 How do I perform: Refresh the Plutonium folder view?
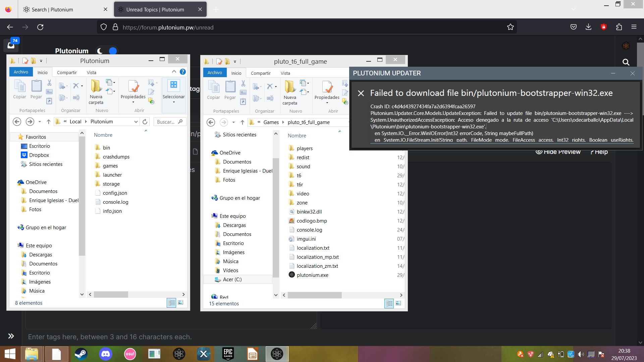point(145,122)
